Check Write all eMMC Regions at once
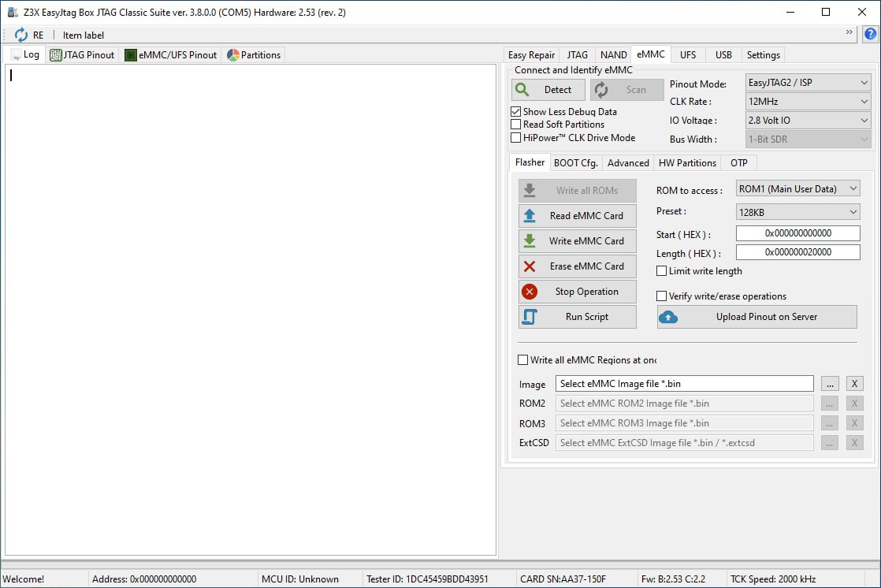The image size is (881, 588). click(522, 359)
